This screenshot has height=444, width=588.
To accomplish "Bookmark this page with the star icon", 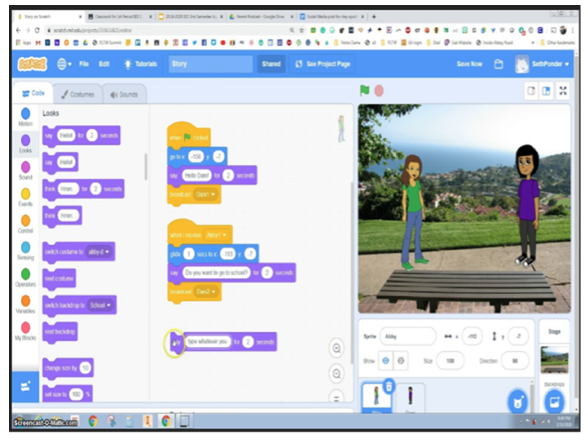I will pos(301,30).
